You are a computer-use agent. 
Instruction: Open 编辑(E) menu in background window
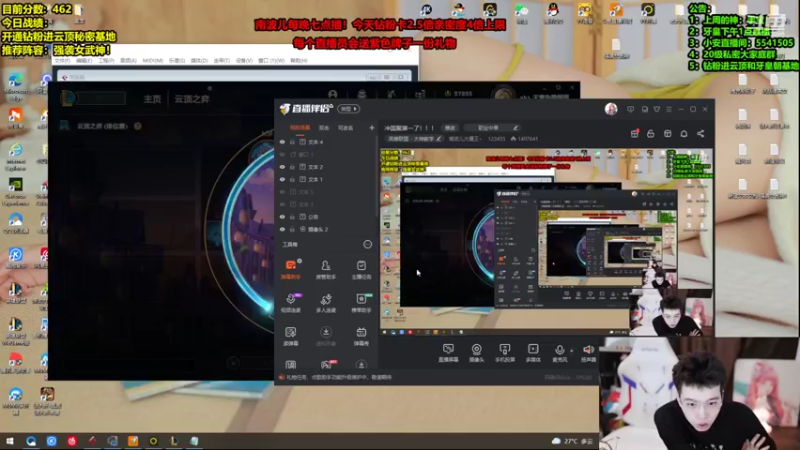pos(84,60)
